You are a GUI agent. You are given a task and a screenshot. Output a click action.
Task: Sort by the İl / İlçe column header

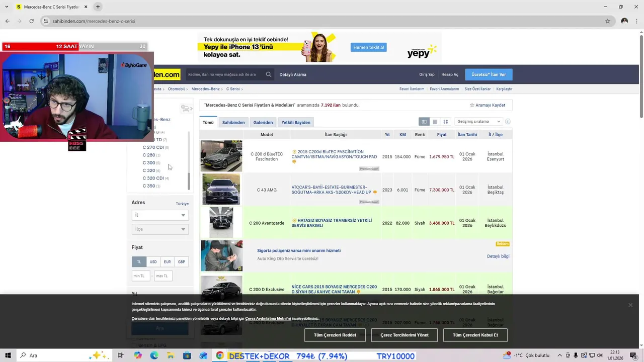pos(496,135)
